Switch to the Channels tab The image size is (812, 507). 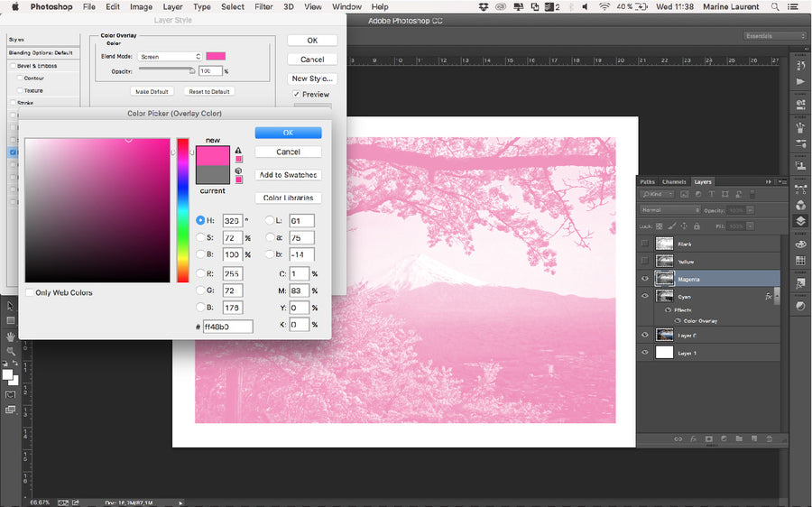[674, 181]
